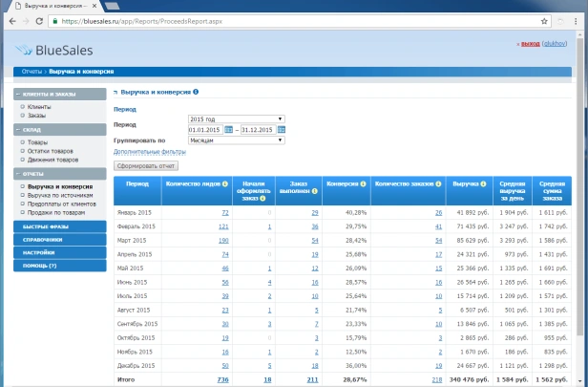Open the end date calendar picker
This screenshot has width=588, height=387.
(x=282, y=129)
